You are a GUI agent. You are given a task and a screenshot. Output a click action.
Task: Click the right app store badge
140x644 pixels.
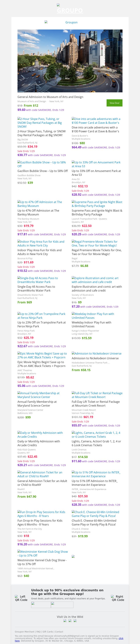click(x=62, y=605)
